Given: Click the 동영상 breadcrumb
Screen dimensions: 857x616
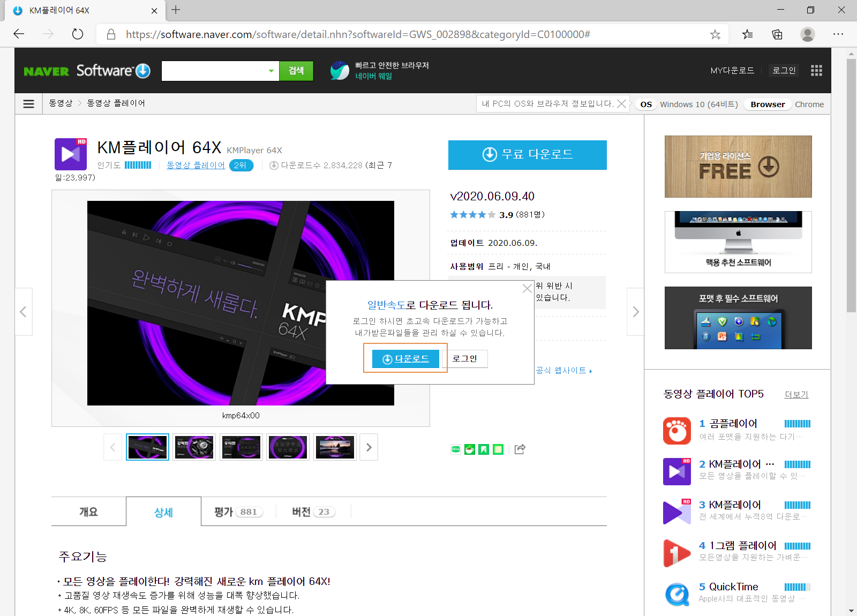Looking at the screenshot, I should tap(61, 103).
